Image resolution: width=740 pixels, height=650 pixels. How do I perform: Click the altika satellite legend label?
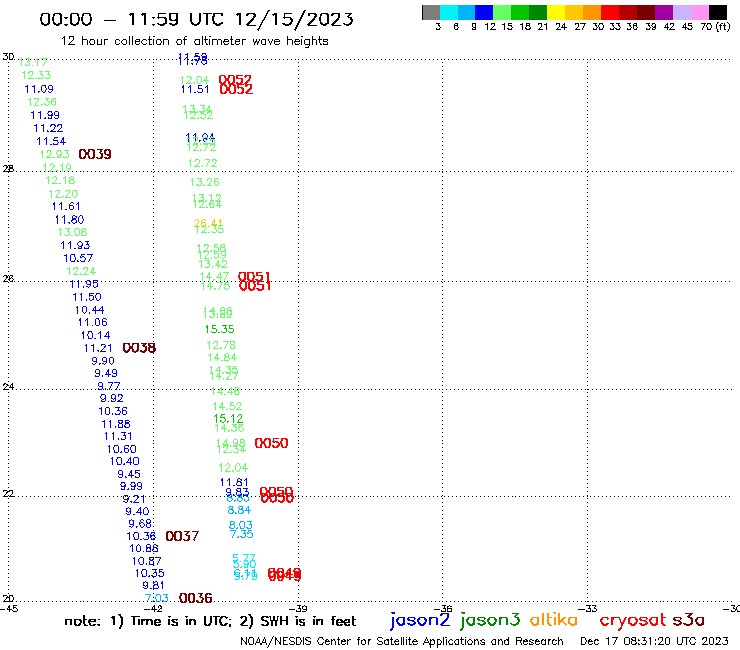[553, 620]
